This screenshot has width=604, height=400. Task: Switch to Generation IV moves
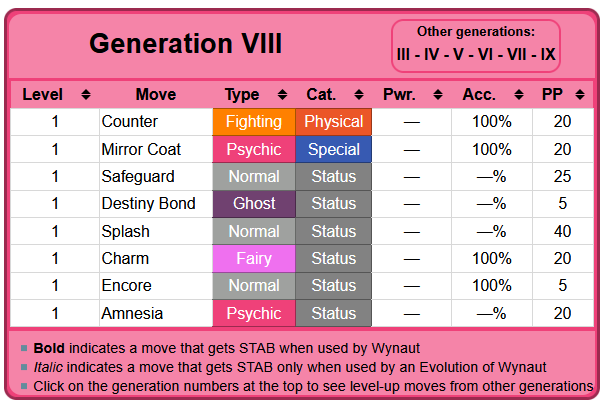[429, 53]
